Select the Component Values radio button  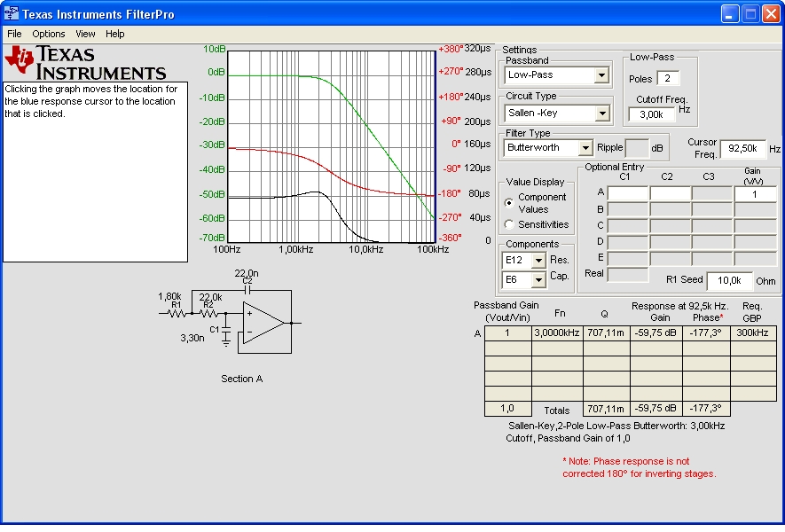pos(509,203)
